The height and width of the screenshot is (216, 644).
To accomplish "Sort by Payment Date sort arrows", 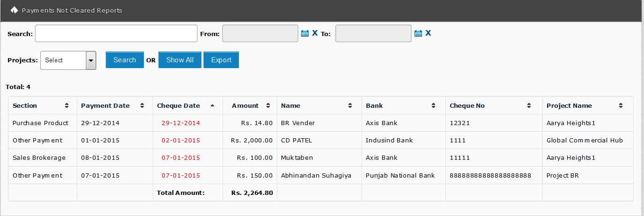I will pos(142,106).
